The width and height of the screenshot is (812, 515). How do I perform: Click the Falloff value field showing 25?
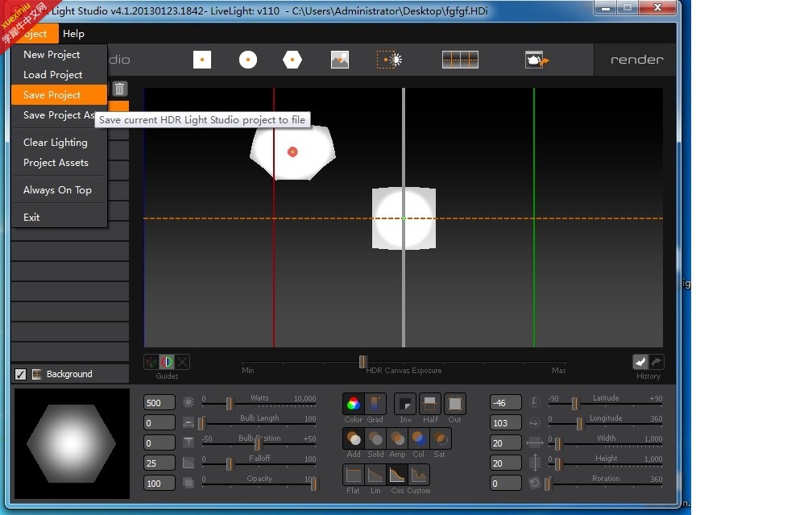click(159, 463)
